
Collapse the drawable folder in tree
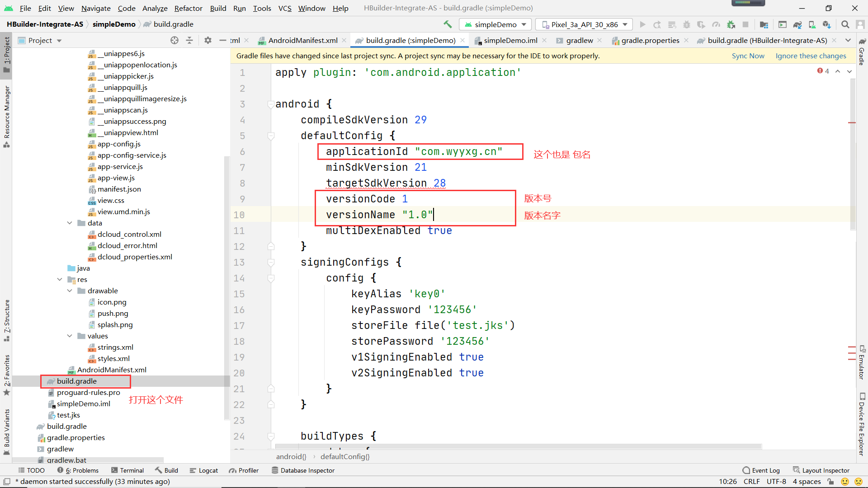point(70,291)
